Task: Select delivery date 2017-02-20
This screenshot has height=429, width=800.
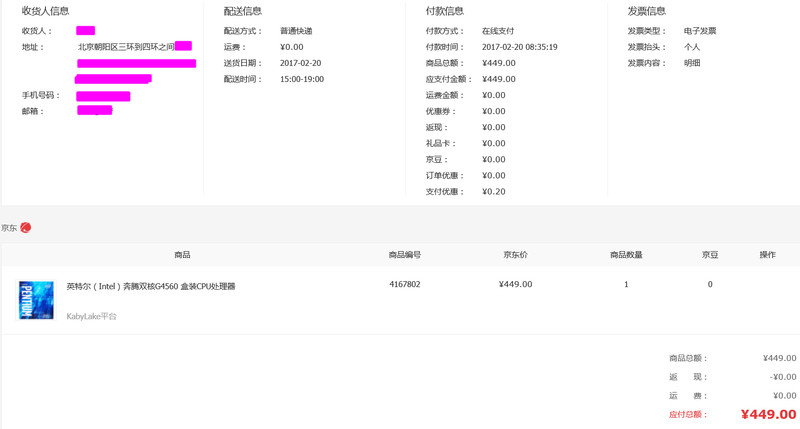Action: pyautogui.click(x=301, y=63)
